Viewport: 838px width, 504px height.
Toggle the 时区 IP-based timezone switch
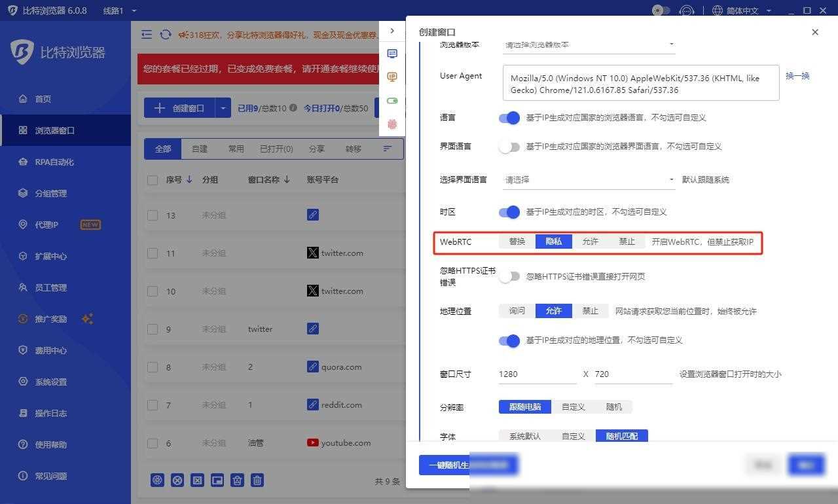(x=509, y=212)
